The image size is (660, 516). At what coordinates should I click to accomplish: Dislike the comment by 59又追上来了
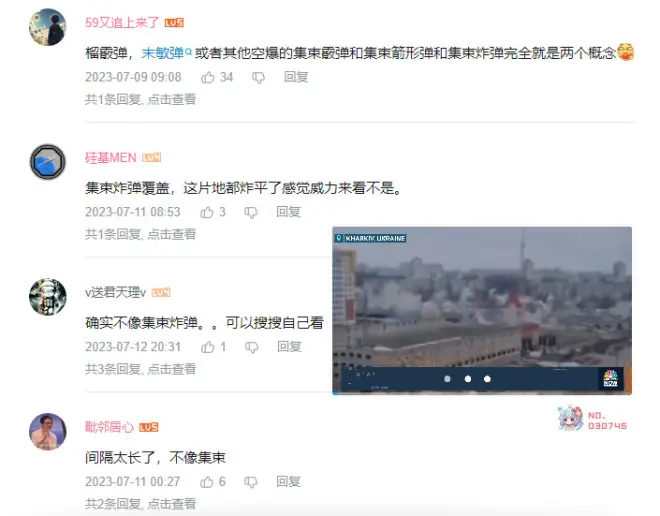pos(258,77)
